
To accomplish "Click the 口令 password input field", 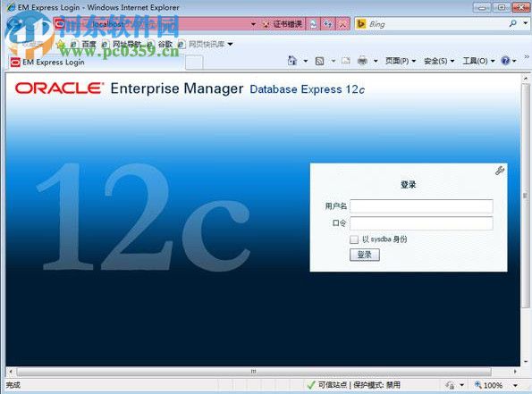I will 421,223.
